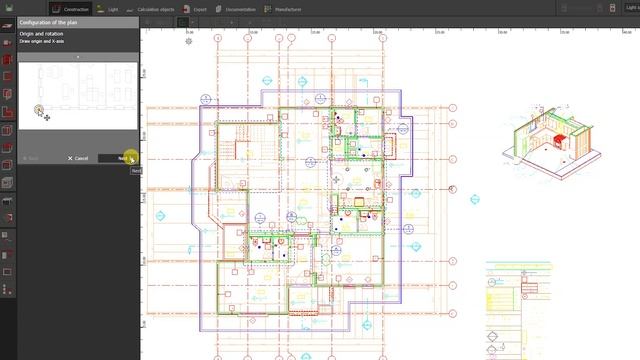Select the red square outline sidebar tool
The image size is (640, 360).
coord(7,76)
